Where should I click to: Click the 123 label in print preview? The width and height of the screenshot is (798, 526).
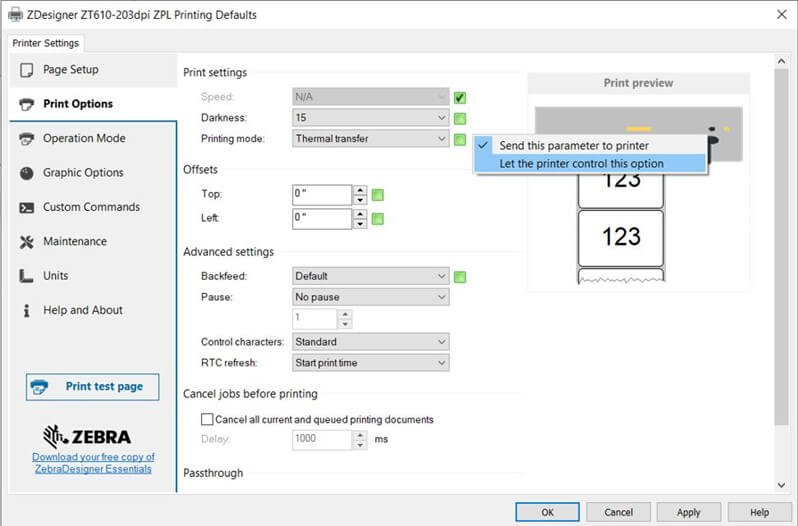[621, 237]
